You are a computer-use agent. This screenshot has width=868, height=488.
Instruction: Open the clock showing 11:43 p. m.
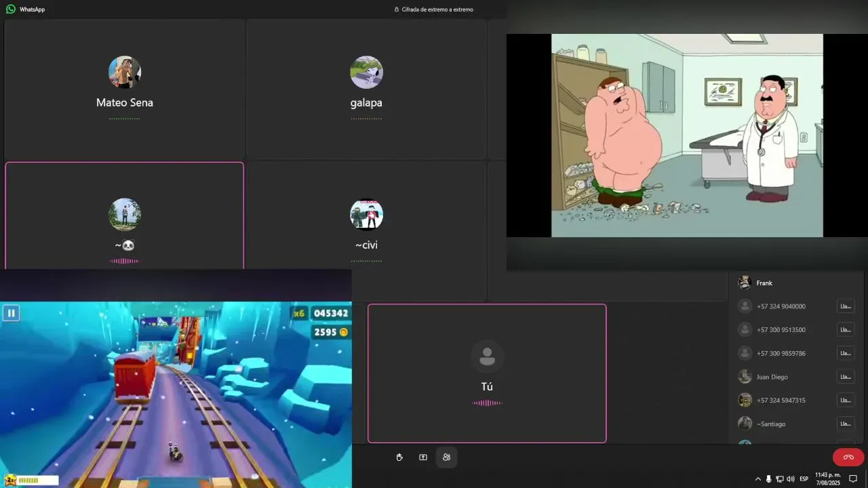827,479
